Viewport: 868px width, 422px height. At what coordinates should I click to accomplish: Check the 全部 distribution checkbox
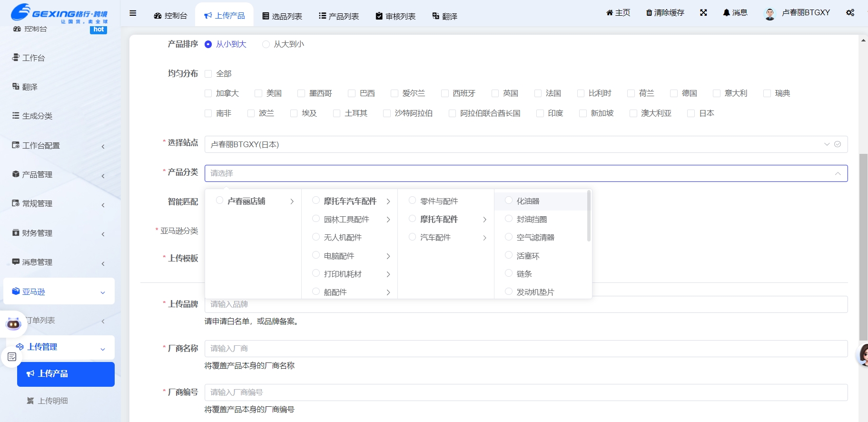click(208, 74)
